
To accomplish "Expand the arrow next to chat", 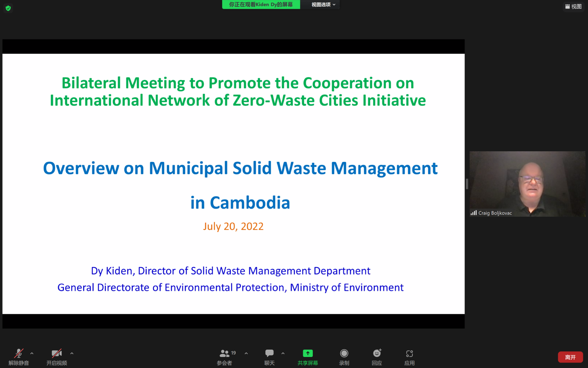I will tap(283, 353).
